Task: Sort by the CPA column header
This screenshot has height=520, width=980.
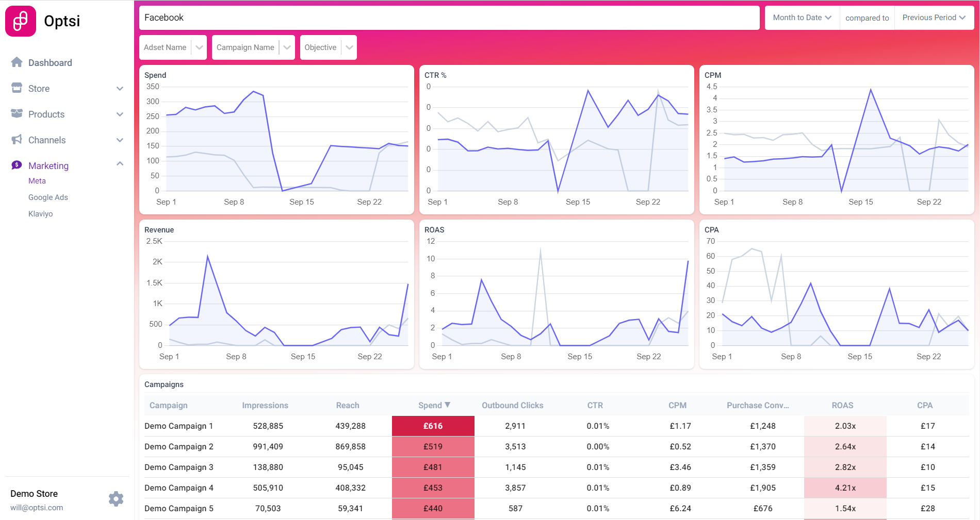Action: pos(925,406)
